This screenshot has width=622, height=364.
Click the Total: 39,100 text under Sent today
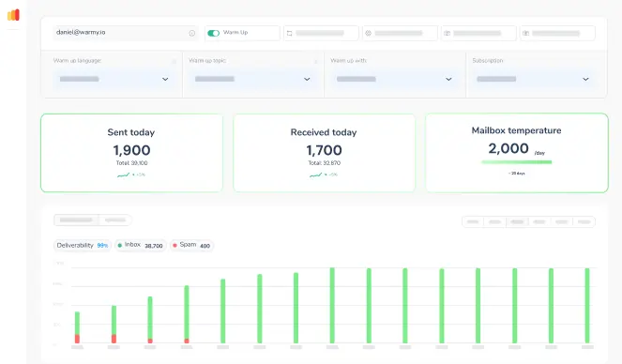(x=131, y=163)
